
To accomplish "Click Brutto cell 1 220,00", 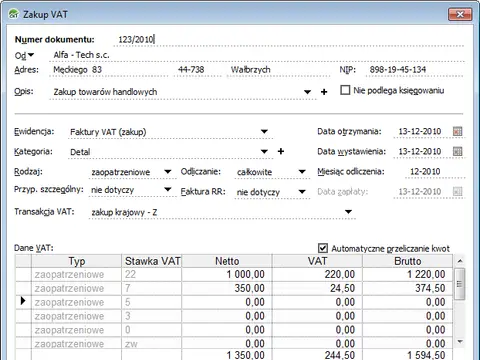I will pyautogui.click(x=408, y=274).
